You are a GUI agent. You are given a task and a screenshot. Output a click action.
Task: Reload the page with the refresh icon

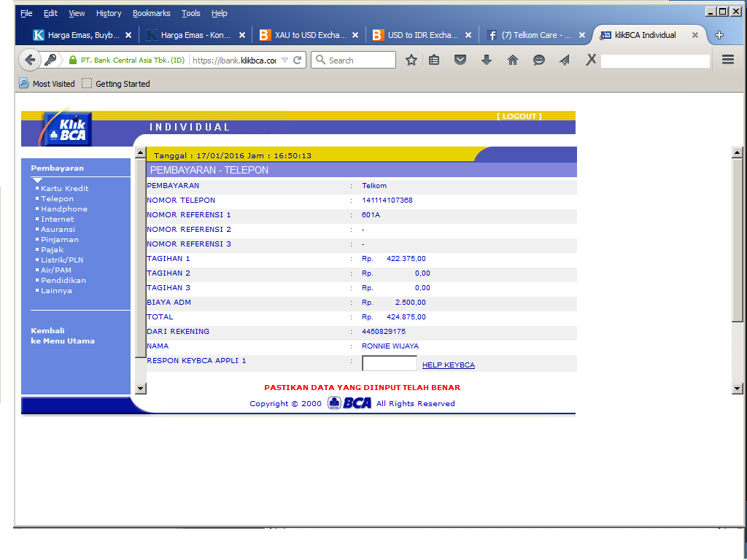pyautogui.click(x=298, y=60)
